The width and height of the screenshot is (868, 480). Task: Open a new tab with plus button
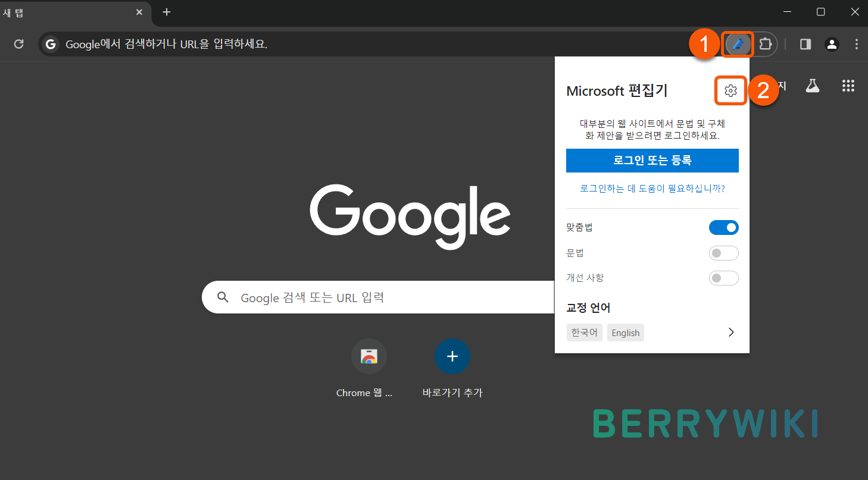click(167, 12)
